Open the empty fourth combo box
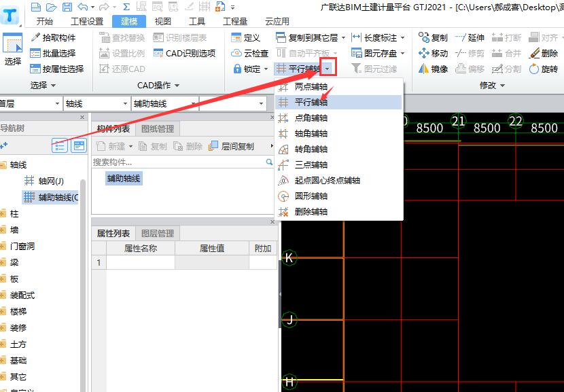This screenshot has width=564, height=392. click(232, 104)
